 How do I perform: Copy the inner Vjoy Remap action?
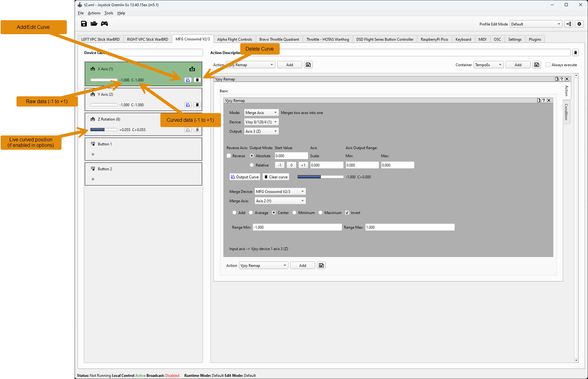(x=539, y=100)
